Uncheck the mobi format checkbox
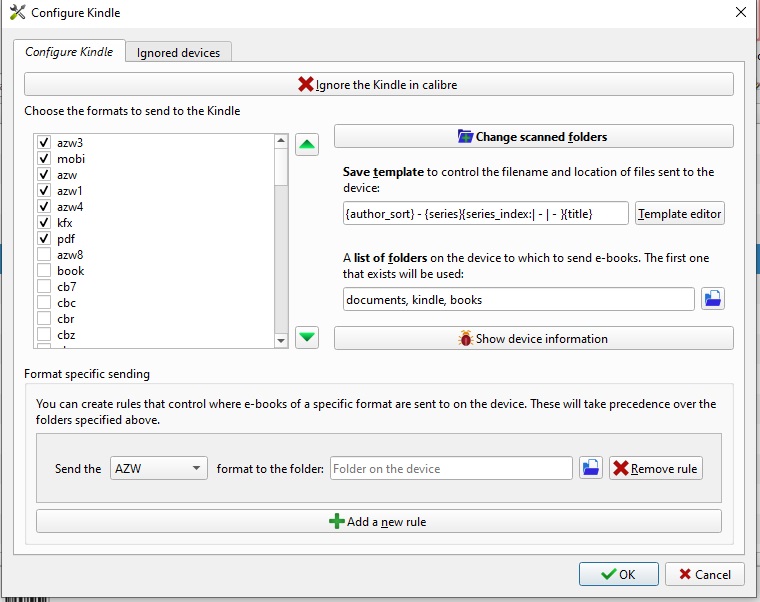Screen dimensions: 760x602 pyautogui.click(x=44, y=158)
